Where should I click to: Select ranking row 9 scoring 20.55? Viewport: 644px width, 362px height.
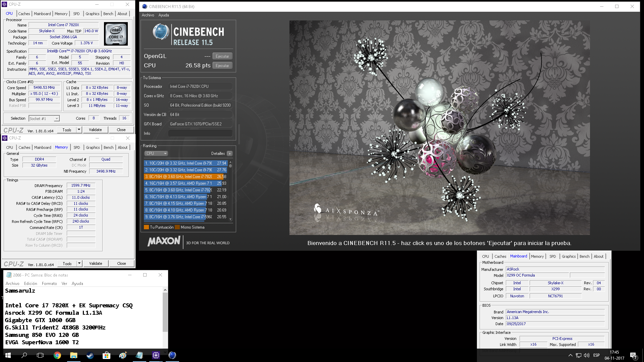pyautogui.click(x=185, y=217)
